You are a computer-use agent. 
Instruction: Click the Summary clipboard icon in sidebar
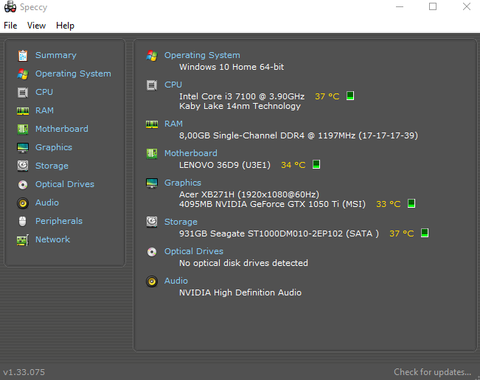[23, 56]
